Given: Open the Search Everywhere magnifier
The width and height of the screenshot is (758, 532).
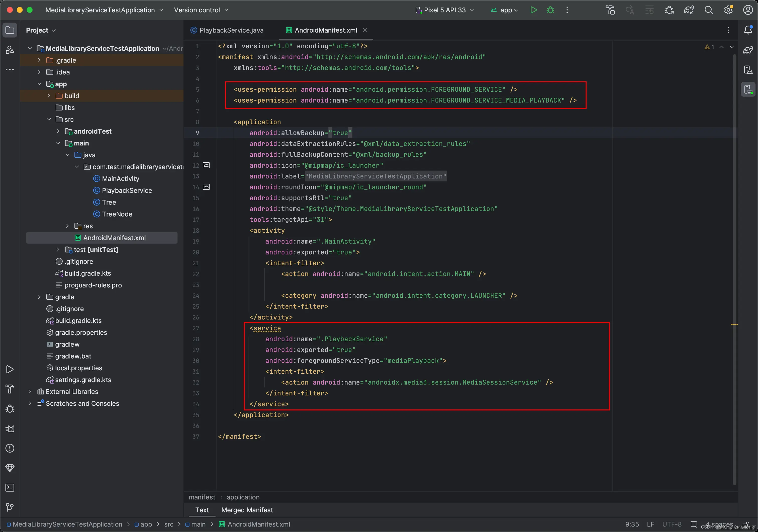Looking at the screenshot, I should click(x=708, y=10).
